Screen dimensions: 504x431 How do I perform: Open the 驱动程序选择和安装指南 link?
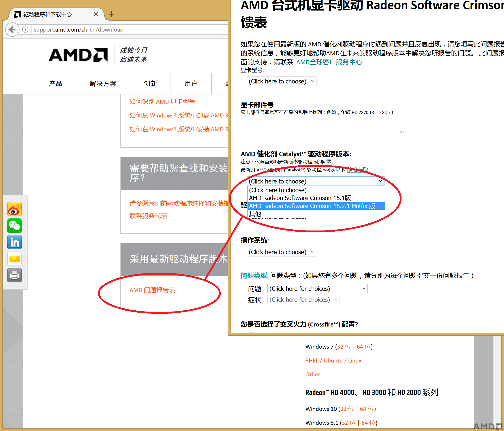pyautogui.click(x=179, y=203)
